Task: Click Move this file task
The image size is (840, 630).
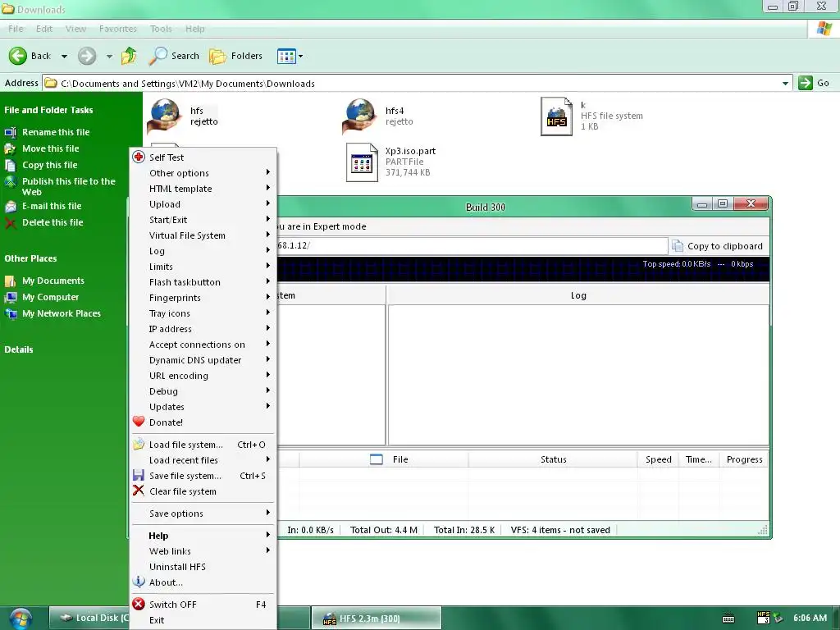Action: point(50,148)
